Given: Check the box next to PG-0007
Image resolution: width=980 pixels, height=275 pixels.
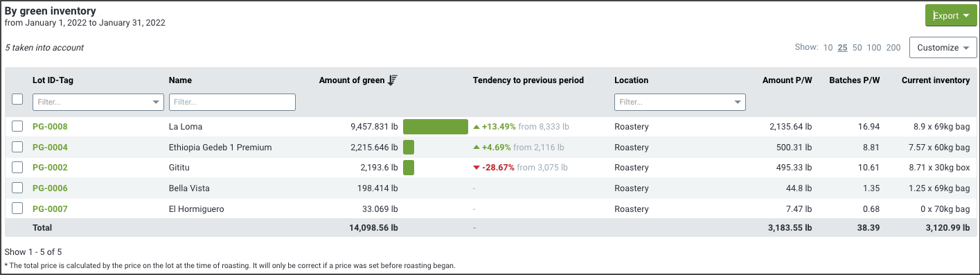Looking at the screenshot, I should click(17, 208).
